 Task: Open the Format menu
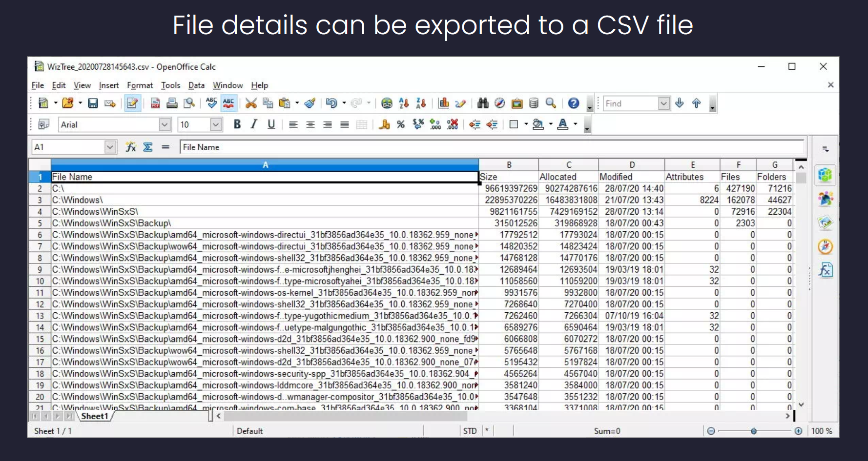tap(140, 85)
